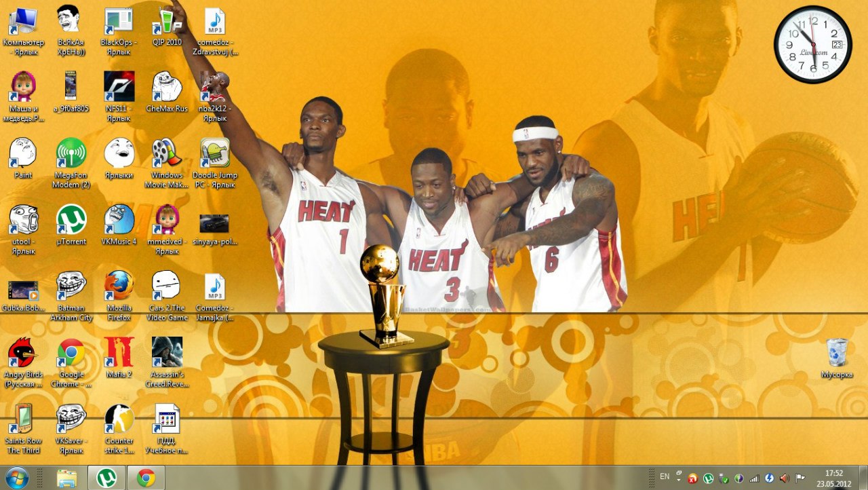Viewport: 868px width, 490px height.
Task: Change the EN input language
Action: click(x=665, y=477)
